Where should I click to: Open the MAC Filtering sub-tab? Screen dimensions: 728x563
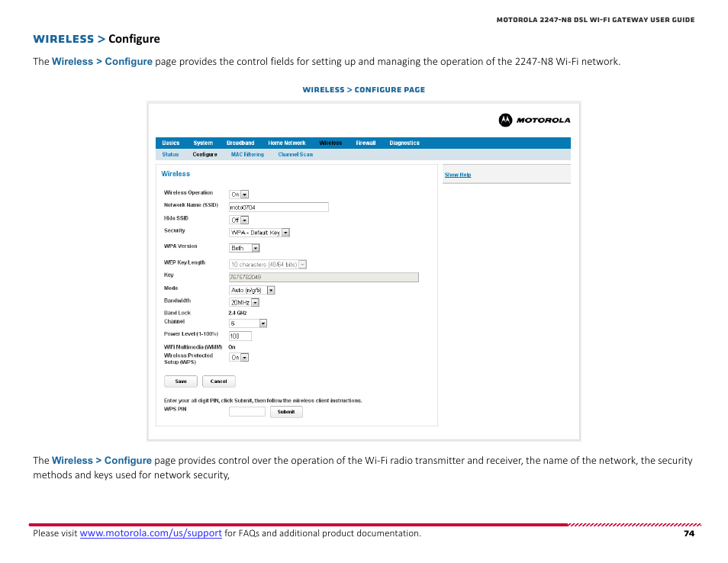pyautogui.click(x=247, y=155)
